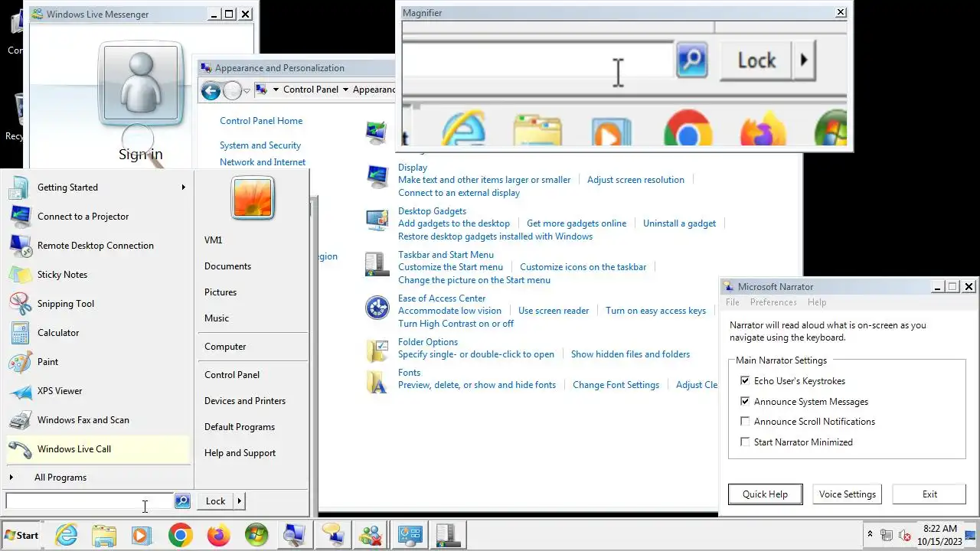The width and height of the screenshot is (980, 551).
Task: Open recent pages dropdown beside forward button
Action: click(x=247, y=91)
